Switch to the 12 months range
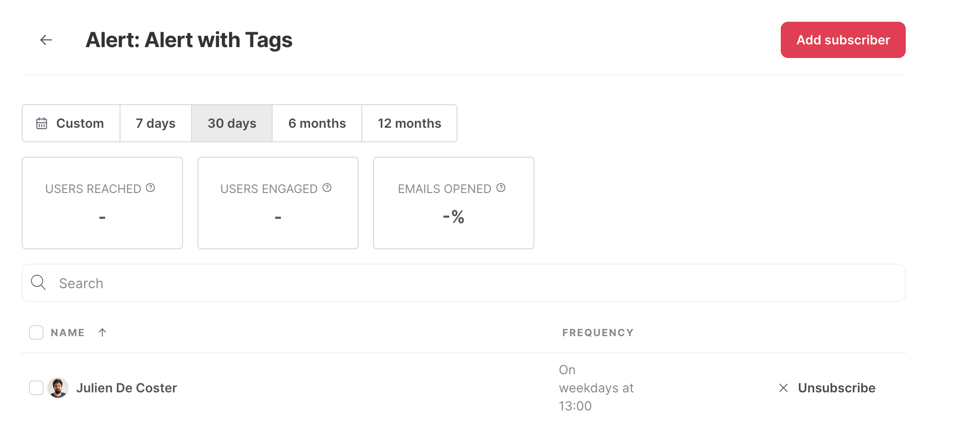The width and height of the screenshot is (980, 444). click(x=409, y=123)
